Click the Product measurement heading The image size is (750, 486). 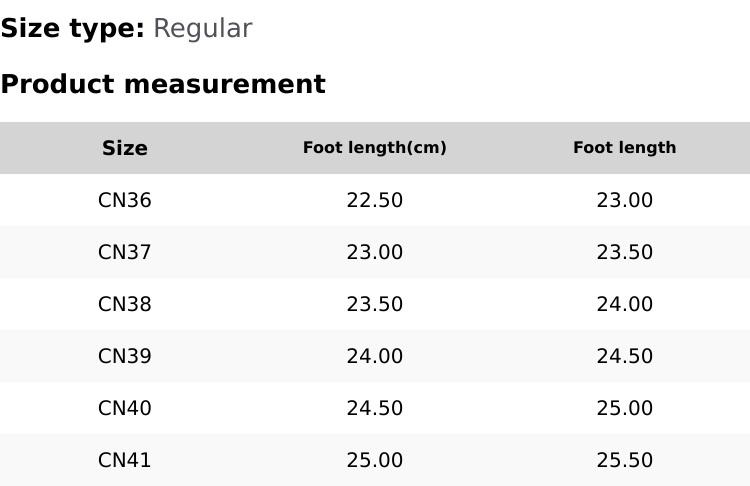click(x=163, y=84)
